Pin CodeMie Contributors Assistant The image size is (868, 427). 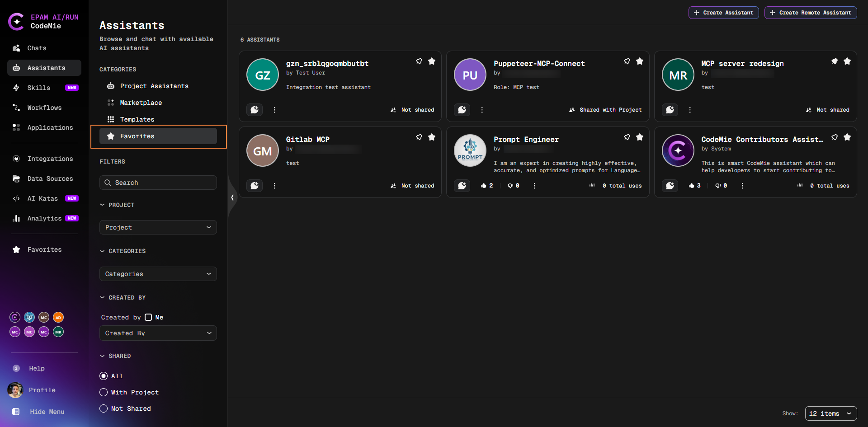pyautogui.click(x=835, y=137)
